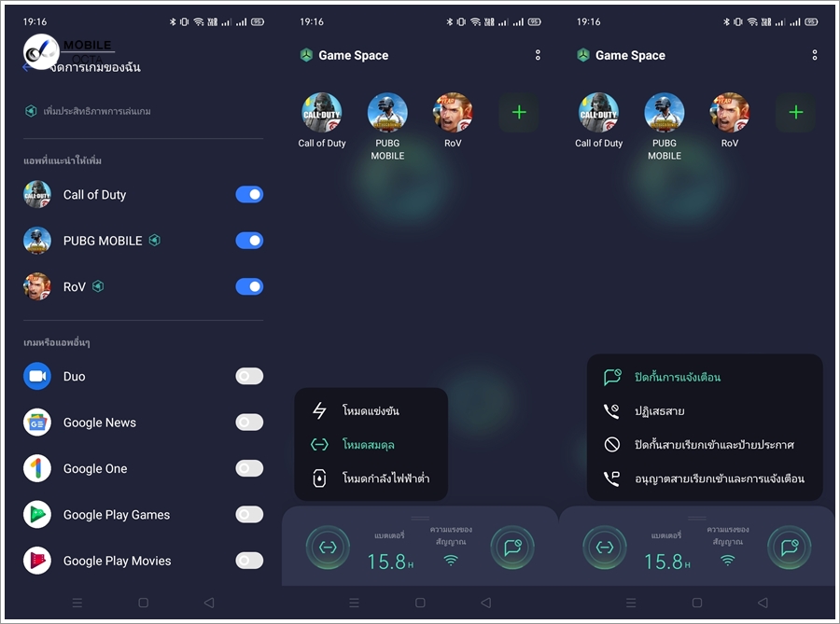Viewport: 840px width, 624px height.
Task: Tap notification button in right bottom panel
Action: [790, 547]
